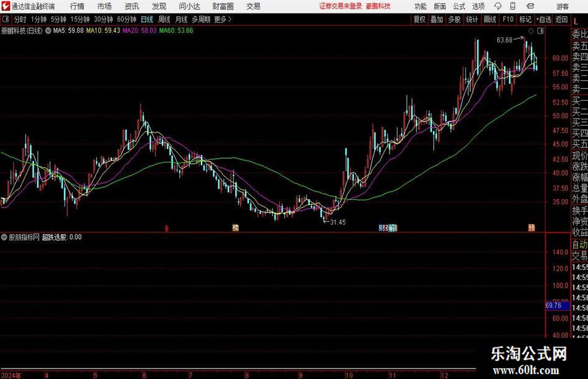Expand the 更多 more periods chevron
Image resolution: width=588 pixels, height=379 pixels.
230,19
